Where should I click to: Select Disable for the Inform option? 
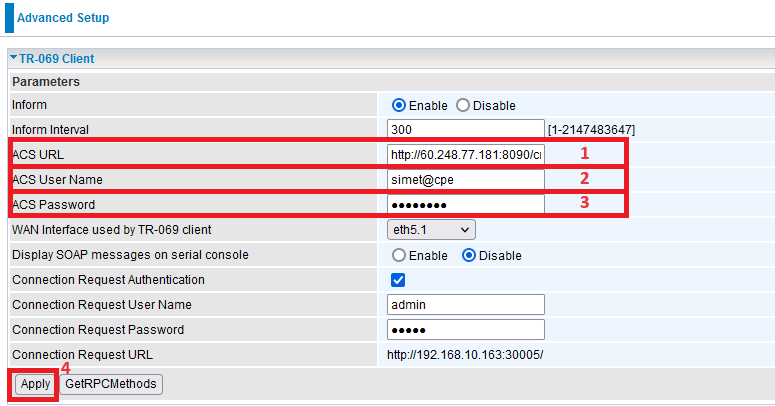[463, 105]
